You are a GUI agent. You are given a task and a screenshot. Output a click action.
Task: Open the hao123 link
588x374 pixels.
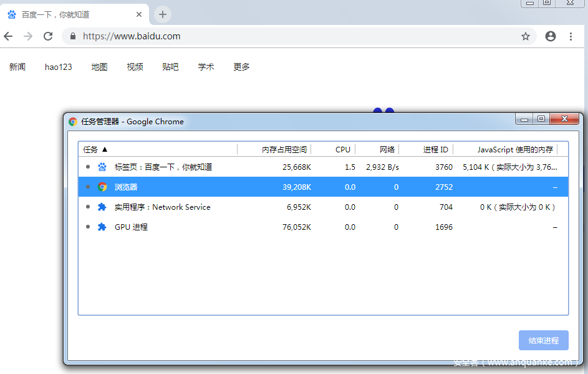[x=58, y=67]
